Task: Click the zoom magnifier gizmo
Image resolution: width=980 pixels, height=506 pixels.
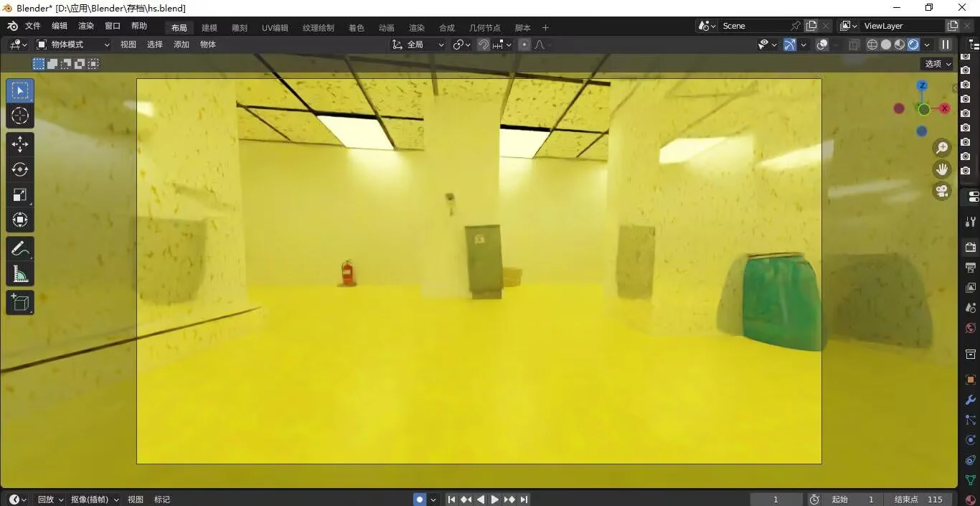Action: (x=942, y=148)
